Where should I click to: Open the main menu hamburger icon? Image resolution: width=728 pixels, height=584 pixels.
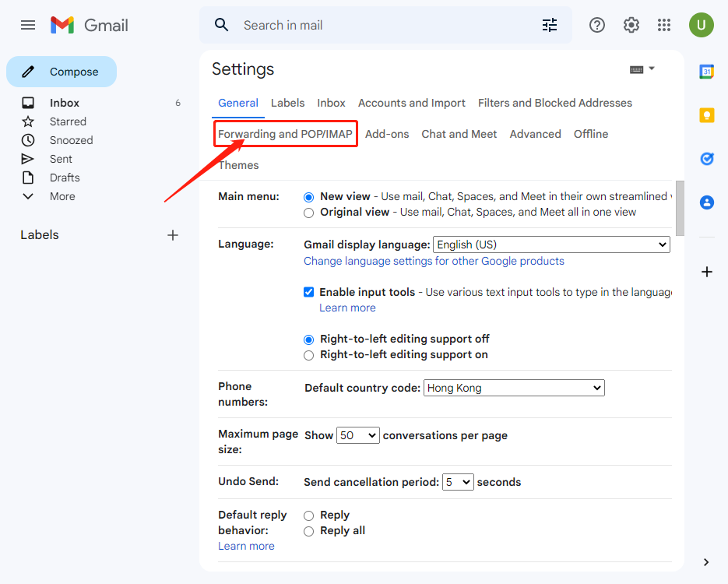(28, 25)
